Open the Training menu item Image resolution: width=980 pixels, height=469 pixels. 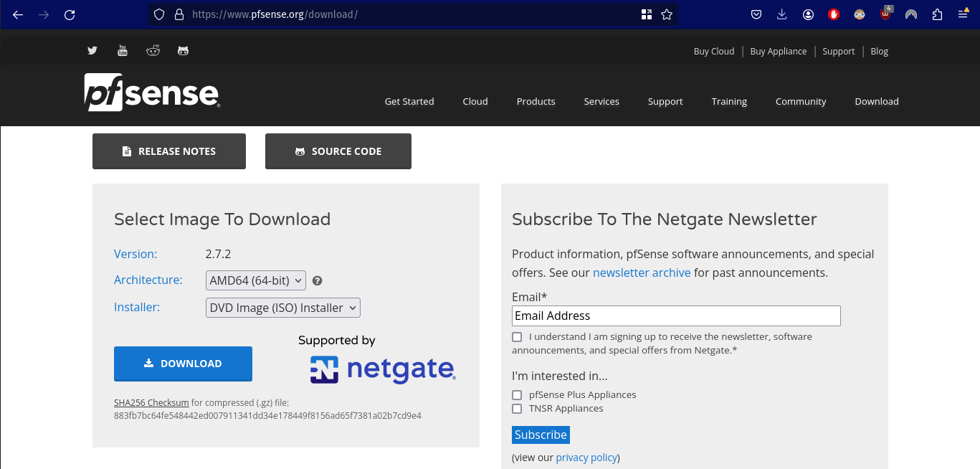point(729,101)
